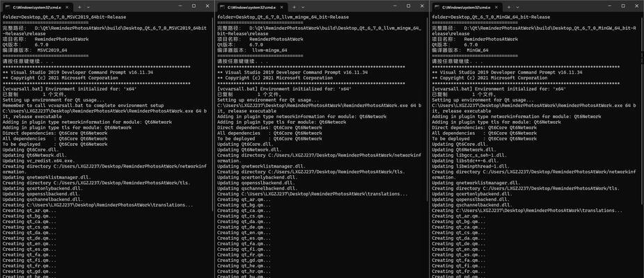644x278 pixels.
Task: Expand the profile dropdown chevron in the left window
Action: (88, 7)
